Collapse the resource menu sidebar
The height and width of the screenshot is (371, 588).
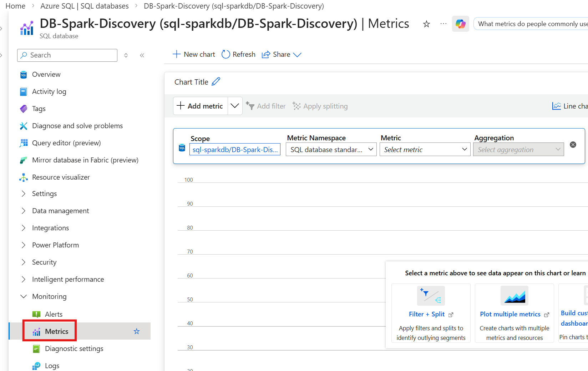[142, 55]
